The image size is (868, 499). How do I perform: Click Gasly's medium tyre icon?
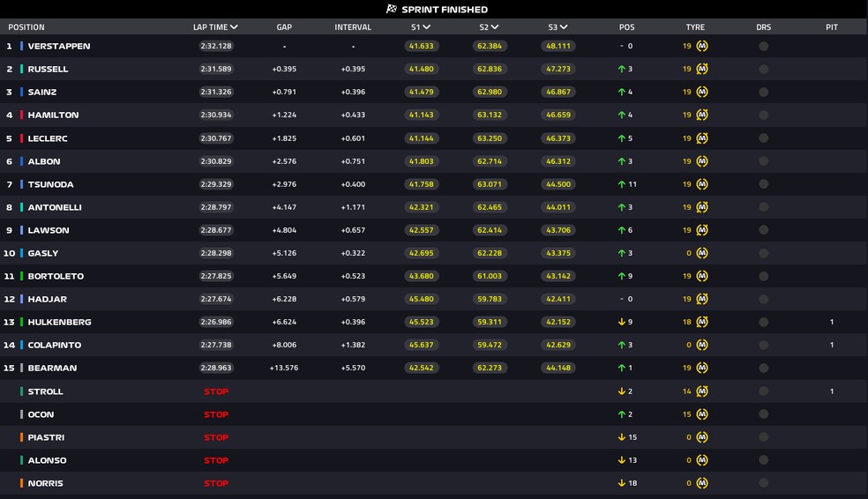click(x=702, y=253)
